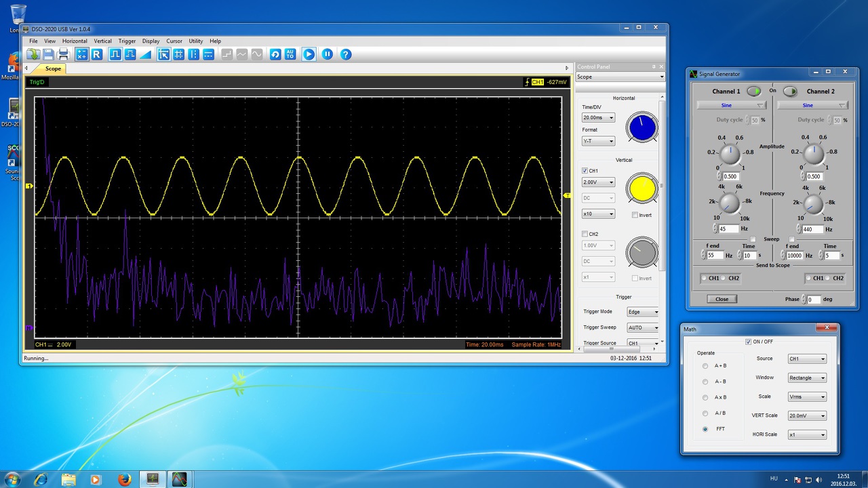Select the A - B radio button
This screenshot has height=488, width=868.
705,382
